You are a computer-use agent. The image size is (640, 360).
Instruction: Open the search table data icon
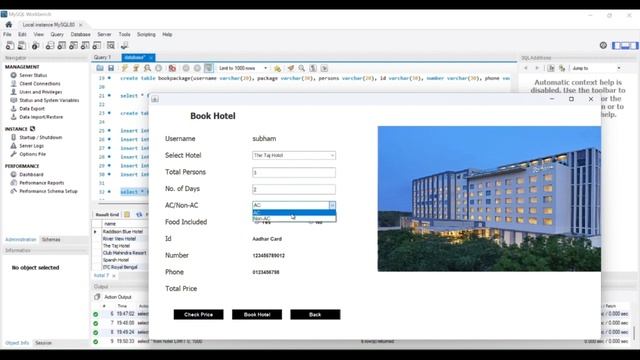pyautogui.click(x=111, y=46)
